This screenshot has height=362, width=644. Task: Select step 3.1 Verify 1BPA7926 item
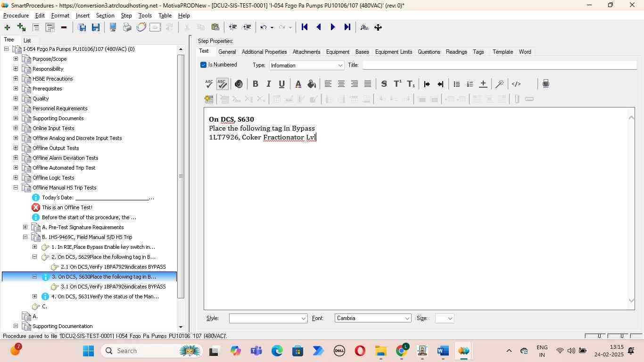click(x=113, y=287)
